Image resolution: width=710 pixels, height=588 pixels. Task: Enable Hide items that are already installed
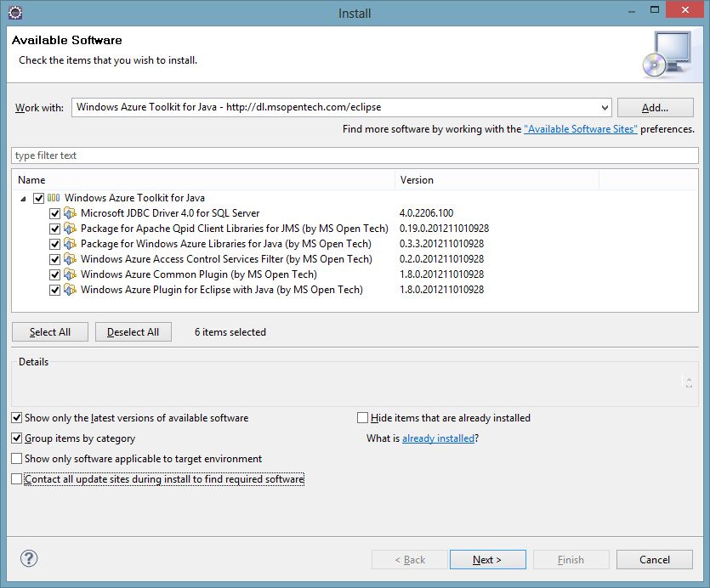coord(363,418)
